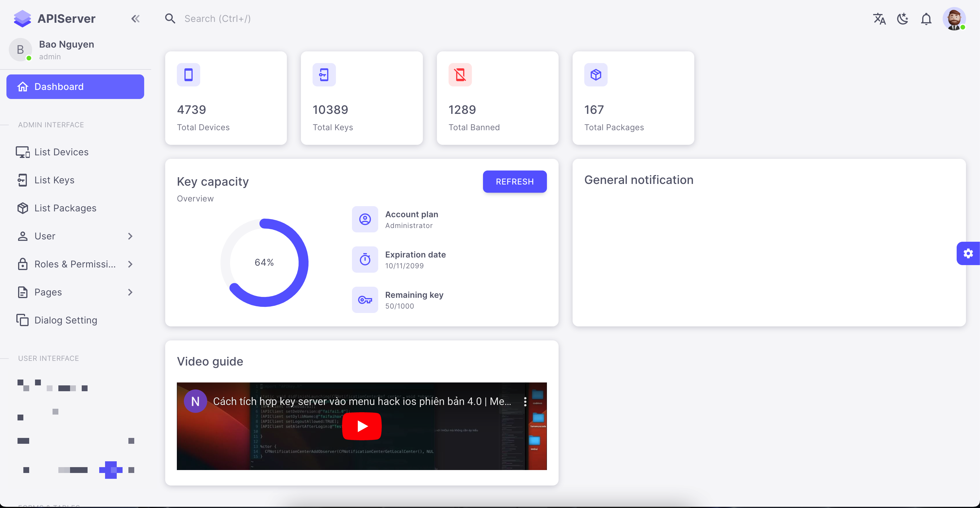Click the List Devices monitor icon

click(x=22, y=152)
